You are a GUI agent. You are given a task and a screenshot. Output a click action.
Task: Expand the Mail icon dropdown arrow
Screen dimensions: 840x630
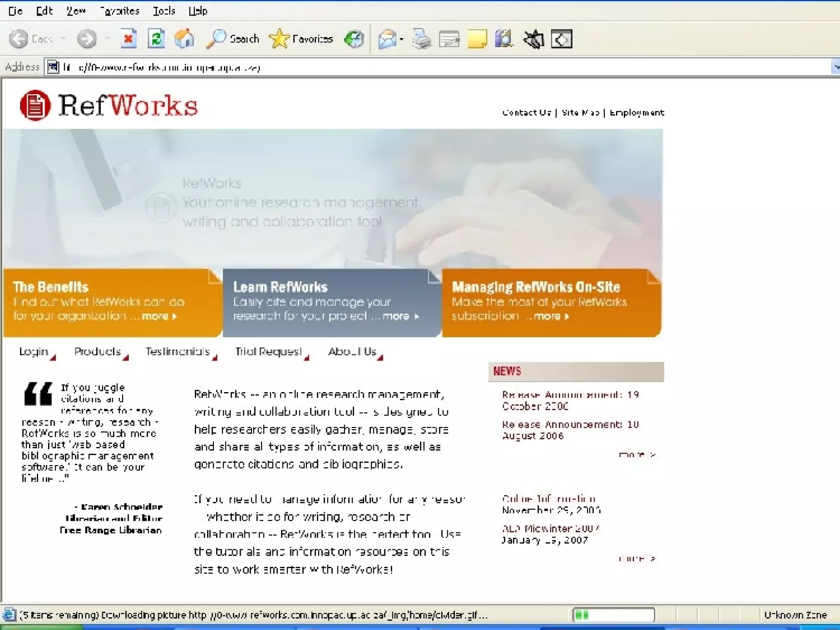(x=402, y=39)
